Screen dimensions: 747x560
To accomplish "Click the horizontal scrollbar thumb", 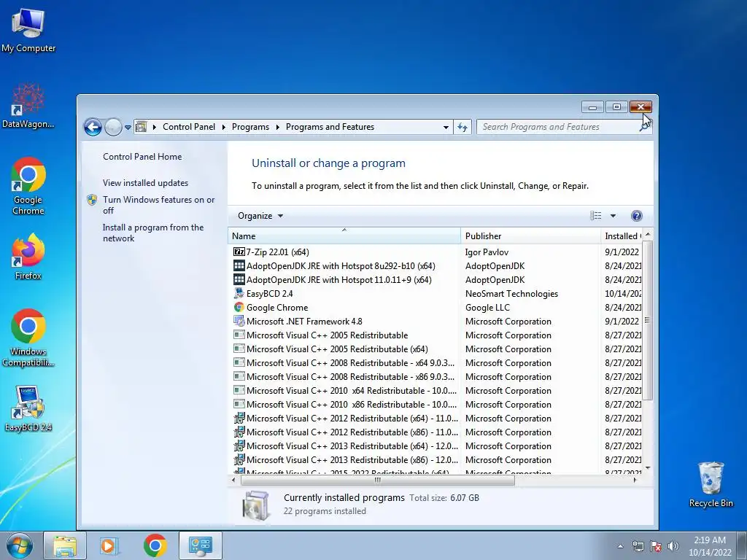I will pos(378,480).
